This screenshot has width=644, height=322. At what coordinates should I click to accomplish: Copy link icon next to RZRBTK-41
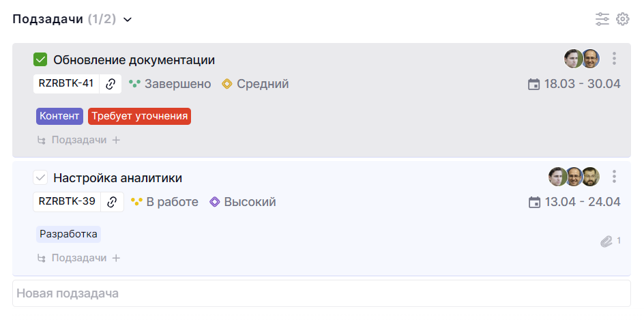(x=111, y=84)
